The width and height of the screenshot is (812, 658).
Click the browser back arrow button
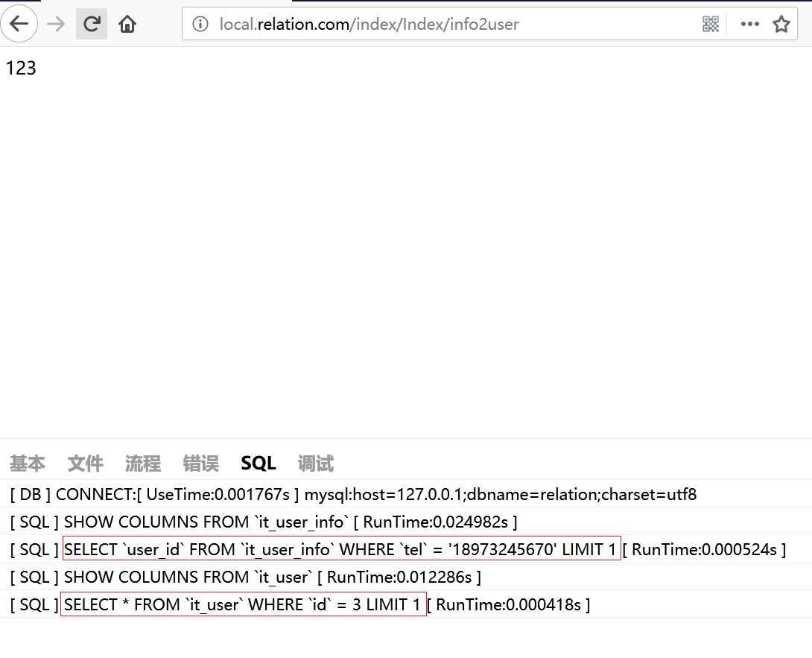19,24
